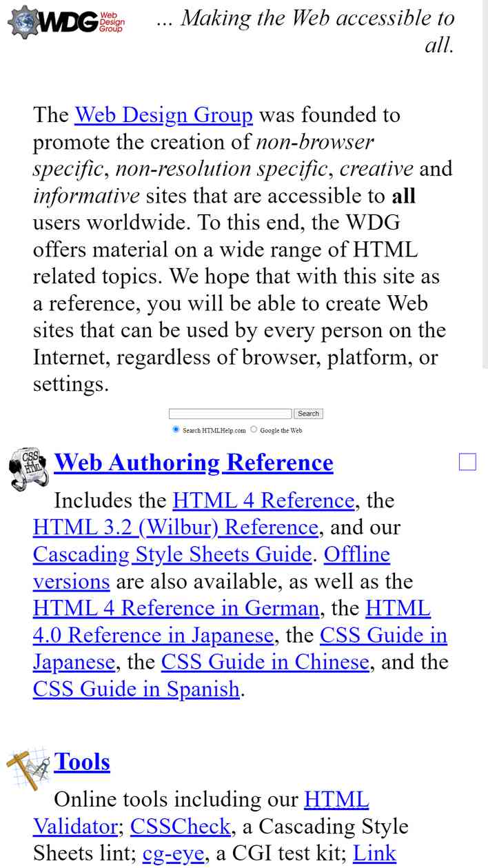The height and width of the screenshot is (868, 488).
Task: Click the WDG Web Design Group logo
Action: 66,21
